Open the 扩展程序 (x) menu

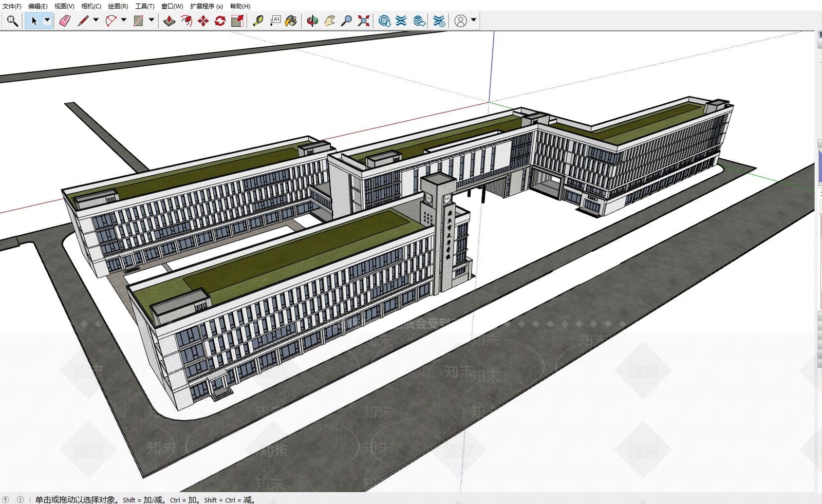coord(207,6)
